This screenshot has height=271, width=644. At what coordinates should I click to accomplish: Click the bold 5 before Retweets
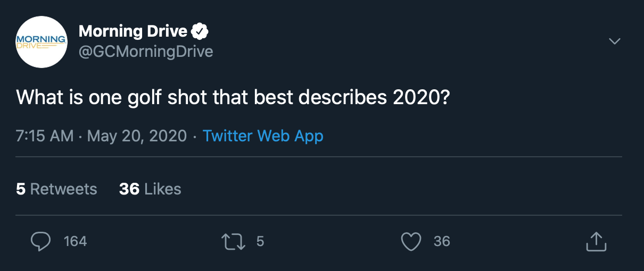point(21,189)
